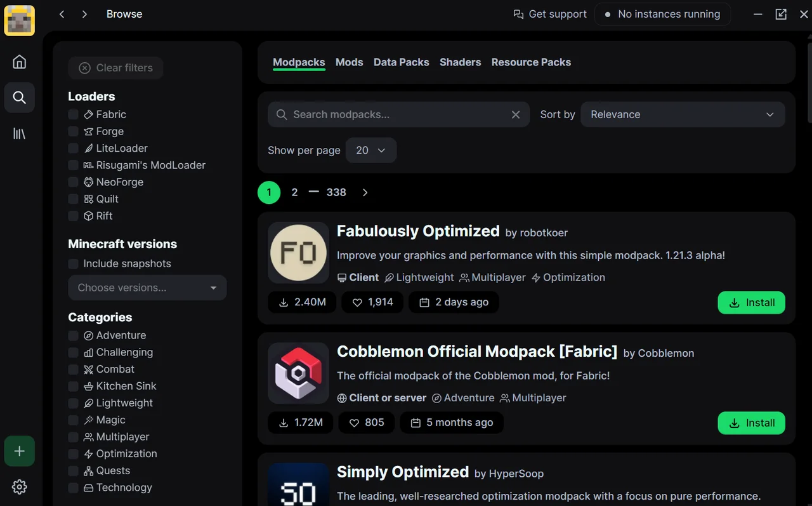Open the Home page from the sidebar
The width and height of the screenshot is (812, 506).
click(x=20, y=62)
